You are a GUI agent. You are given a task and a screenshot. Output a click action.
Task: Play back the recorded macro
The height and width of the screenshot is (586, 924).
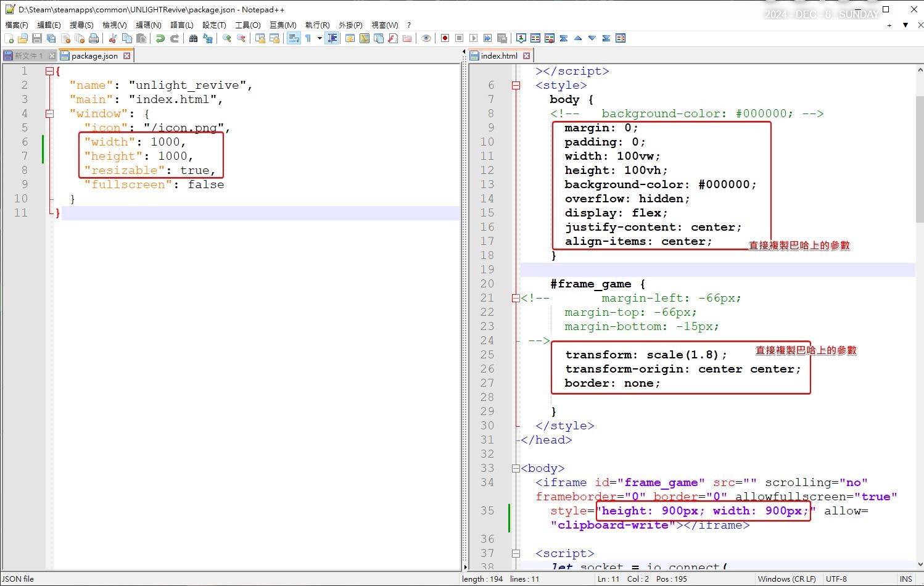[473, 38]
